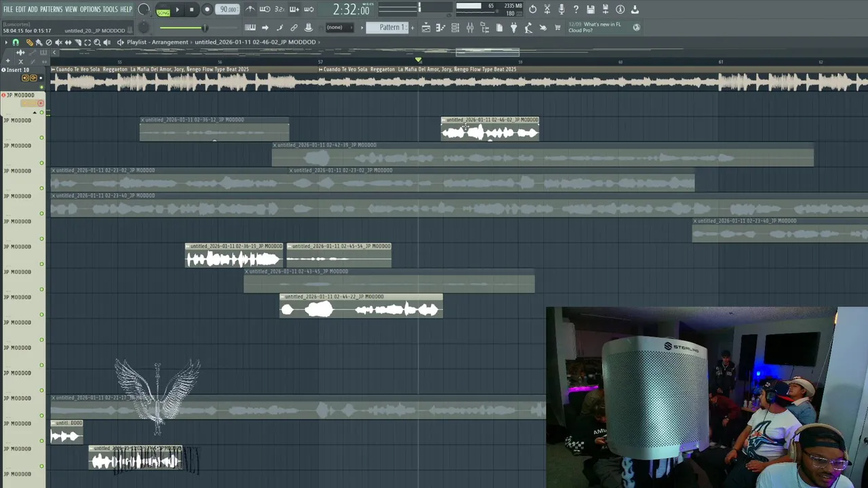Open the Mixer view icon
868x488 pixels.
click(x=470, y=28)
